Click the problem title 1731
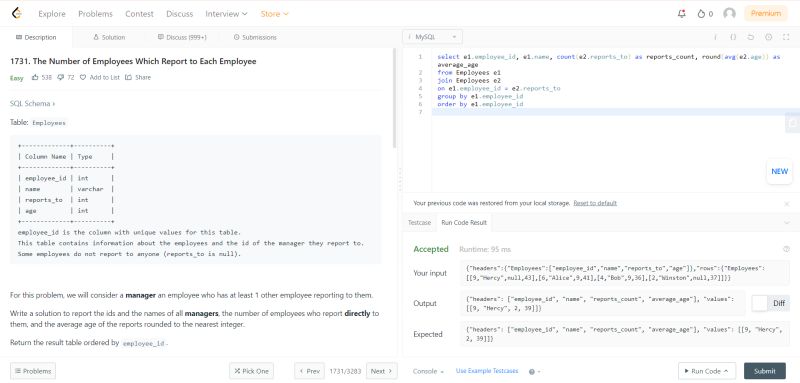Viewport: 800px width, 383px height. pos(133,62)
